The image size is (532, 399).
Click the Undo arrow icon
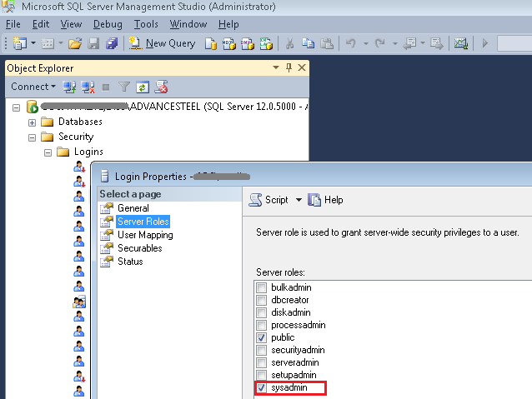(351, 43)
